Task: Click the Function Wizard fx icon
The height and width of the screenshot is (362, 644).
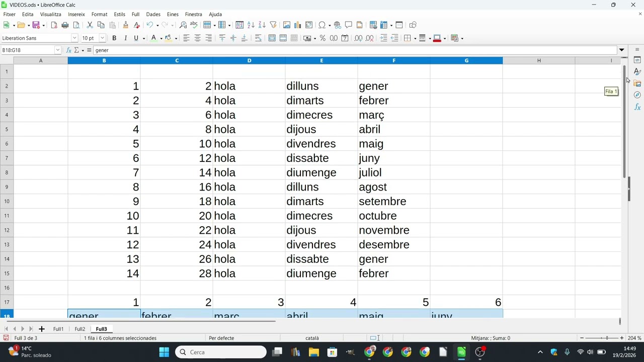Action: coord(69,50)
